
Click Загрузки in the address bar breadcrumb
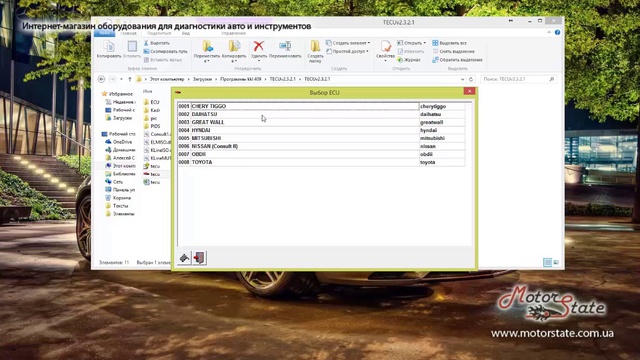tap(202, 79)
